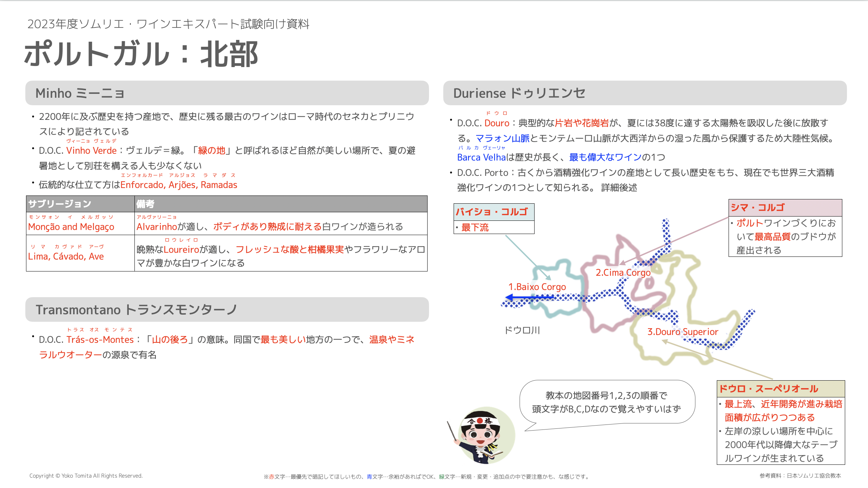The height and width of the screenshot is (488, 868).
Task: Select the Transmontano トランスモンターノ header
Action: point(227,310)
